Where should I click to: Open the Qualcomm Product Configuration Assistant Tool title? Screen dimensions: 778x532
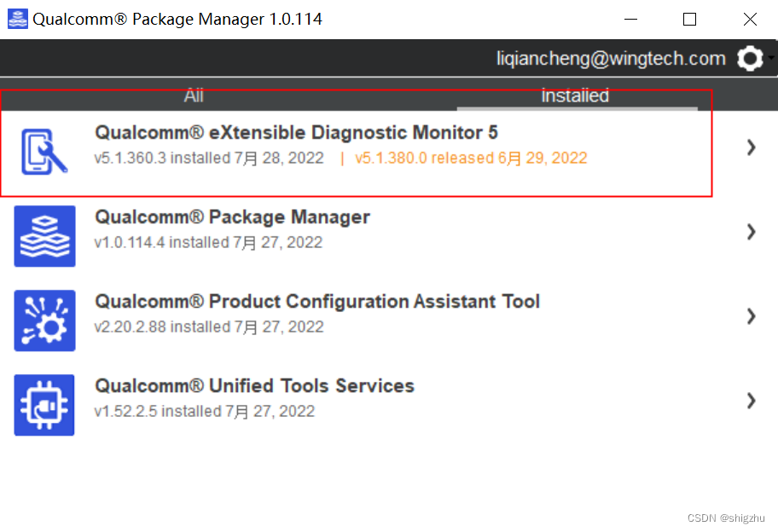tap(317, 302)
